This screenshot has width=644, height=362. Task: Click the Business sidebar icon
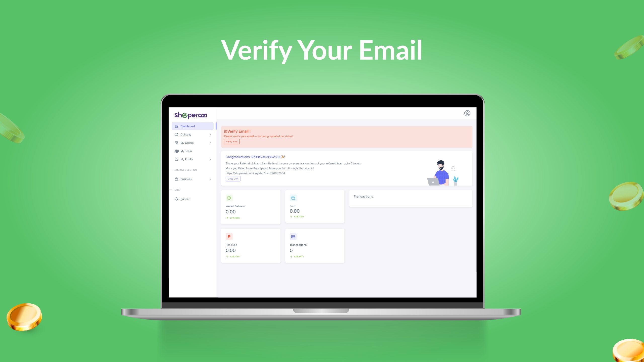click(x=177, y=179)
